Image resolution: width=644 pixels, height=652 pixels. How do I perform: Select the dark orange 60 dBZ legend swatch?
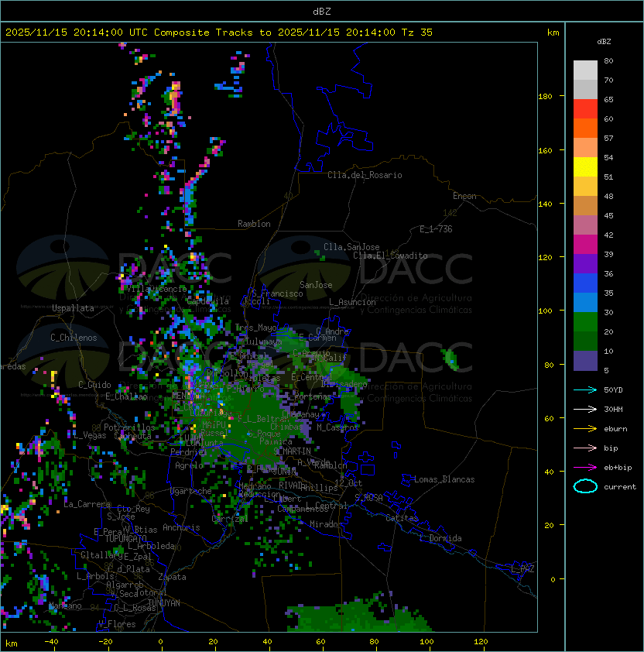point(585,129)
